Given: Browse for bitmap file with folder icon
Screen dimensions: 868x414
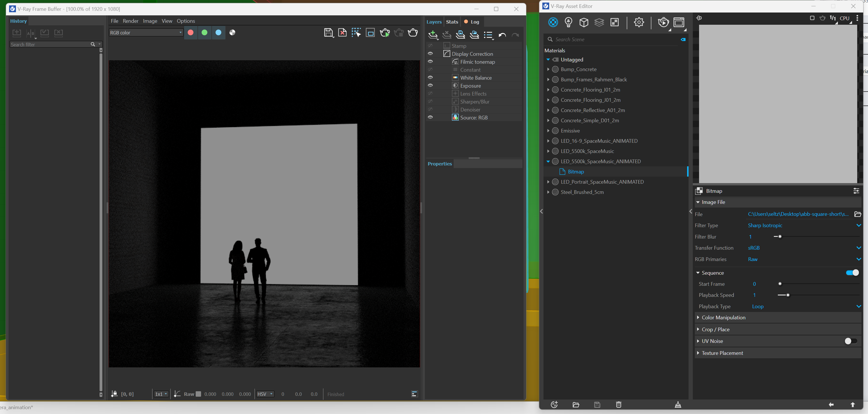Looking at the screenshot, I should click(x=858, y=214).
